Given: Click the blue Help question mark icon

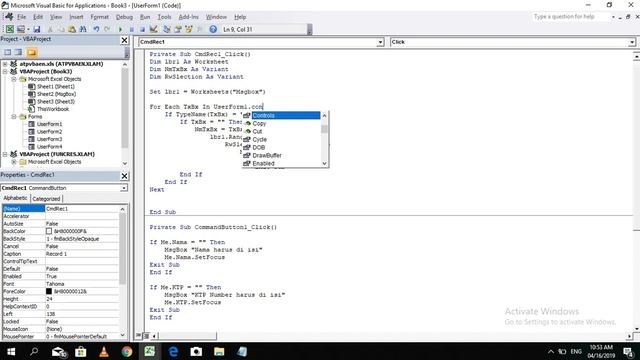Looking at the screenshot, I should (x=213, y=29).
